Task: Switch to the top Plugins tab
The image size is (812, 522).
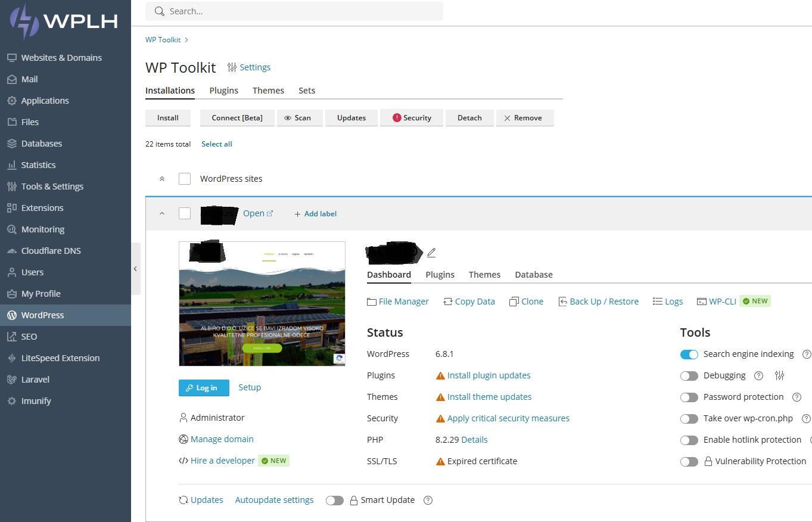Action: [x=223, y=91]
